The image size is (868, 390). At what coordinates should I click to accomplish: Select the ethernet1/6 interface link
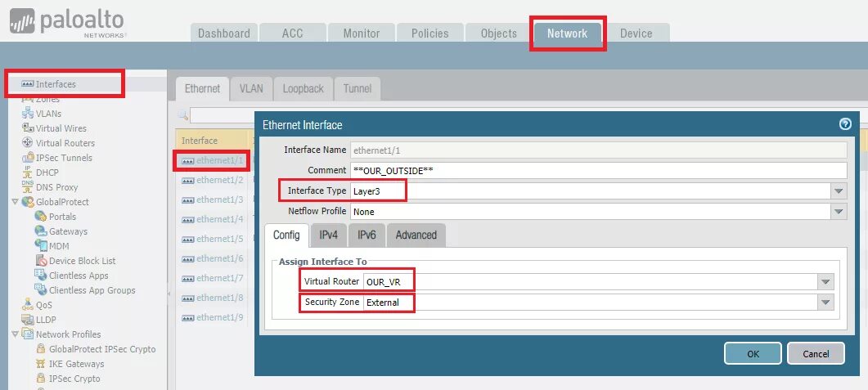(220, 258)
